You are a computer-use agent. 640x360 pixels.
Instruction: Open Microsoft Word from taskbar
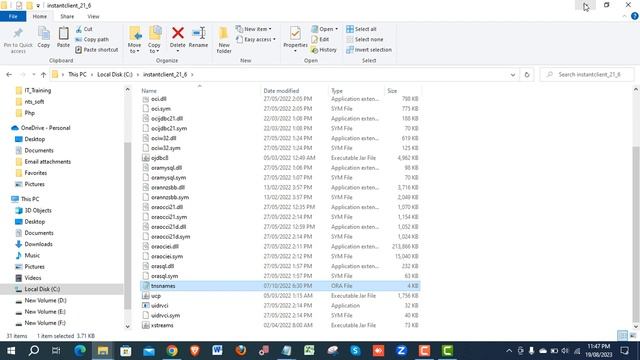218,351
